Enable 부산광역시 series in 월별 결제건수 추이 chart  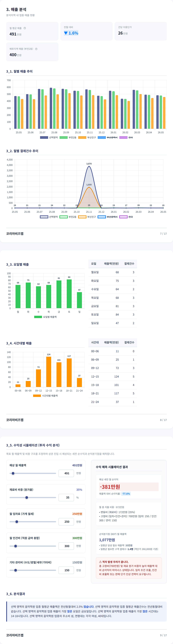coord(108,217)
